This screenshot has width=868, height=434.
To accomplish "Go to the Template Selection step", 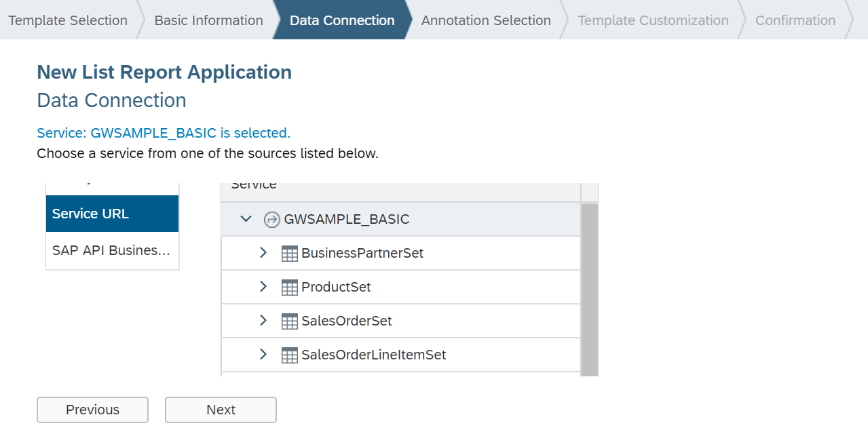I will 68,20.
